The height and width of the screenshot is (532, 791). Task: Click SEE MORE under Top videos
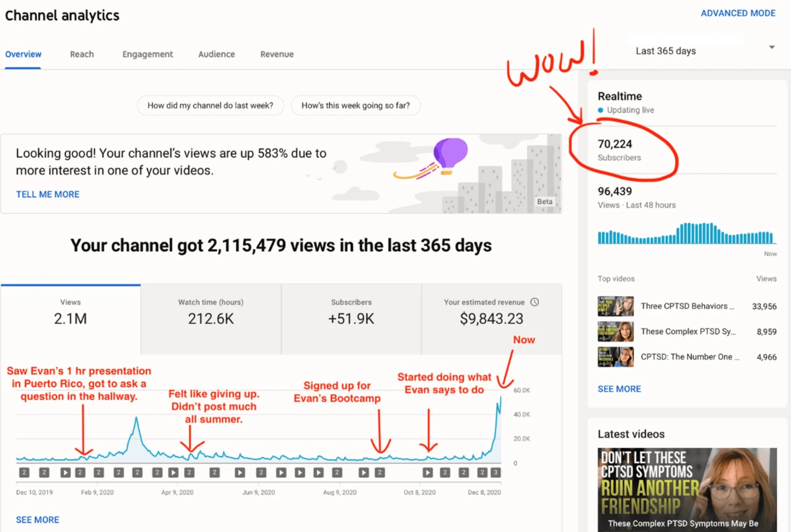[619, 389]
